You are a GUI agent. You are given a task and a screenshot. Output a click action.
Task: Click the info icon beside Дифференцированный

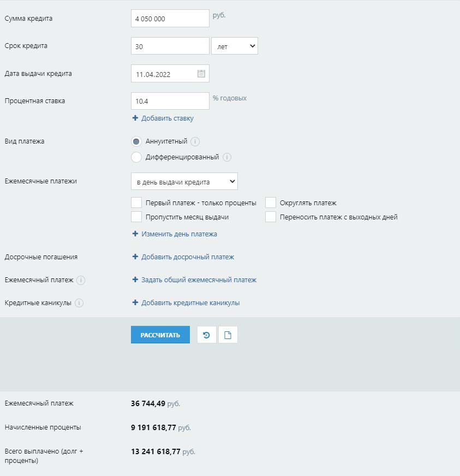tap(227, 157)
